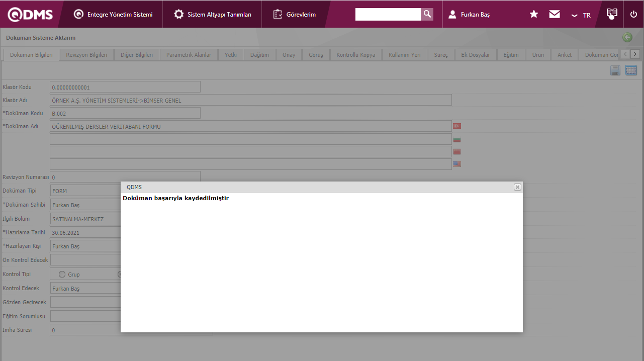Close the QDMS message dialog
This screenshot has width=644, height=361.
coord(517,187)
